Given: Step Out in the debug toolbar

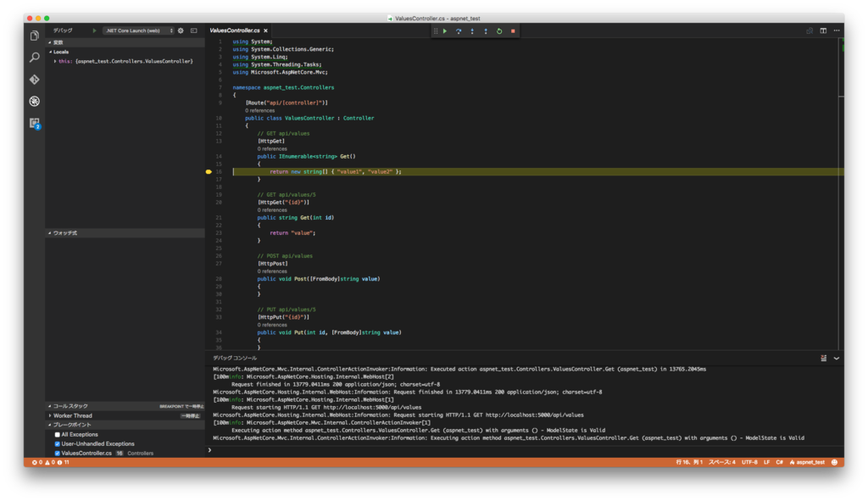Looking at the screenshot, I should 486,31.
